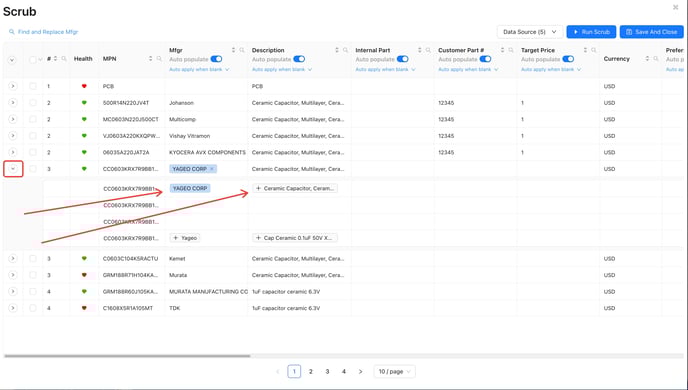The height and width of the screenshot is (390, 688).
Task: Expand the 500R14N220JV4T row
Action: 13,103
